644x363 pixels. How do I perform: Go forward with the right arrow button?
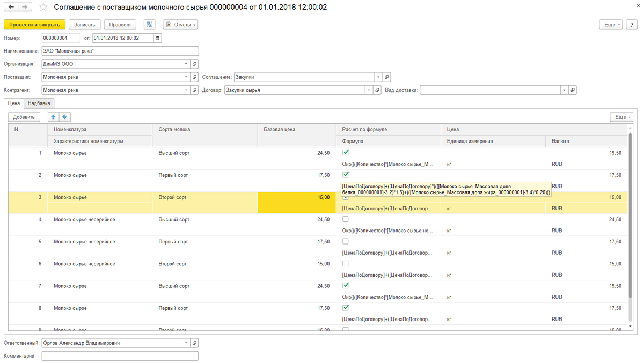[24, 7]
